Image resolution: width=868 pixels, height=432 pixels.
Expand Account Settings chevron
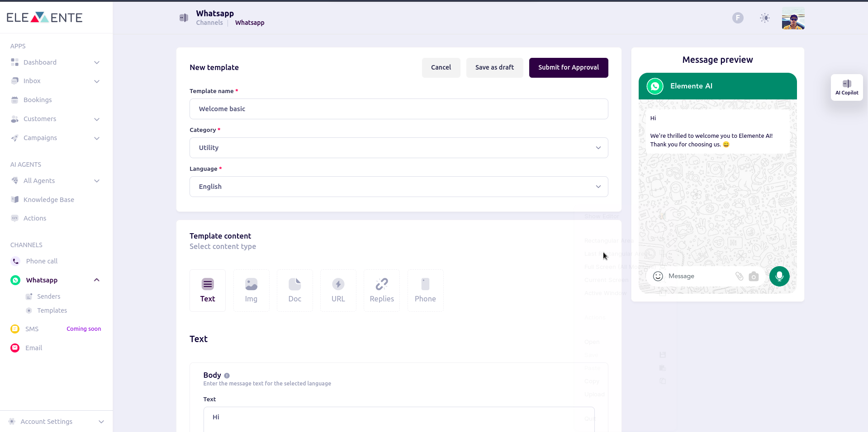101,422
